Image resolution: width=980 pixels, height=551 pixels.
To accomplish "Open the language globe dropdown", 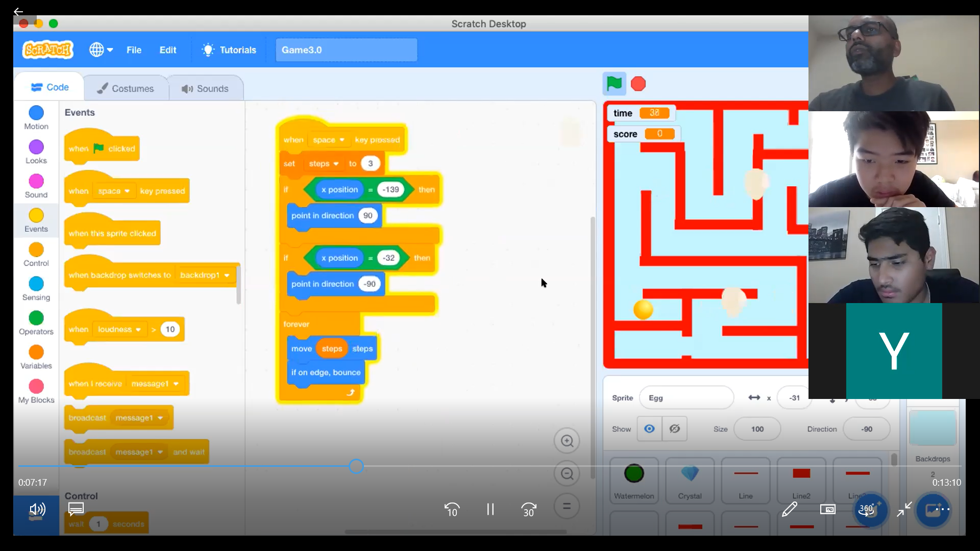I will pos(101,50).
